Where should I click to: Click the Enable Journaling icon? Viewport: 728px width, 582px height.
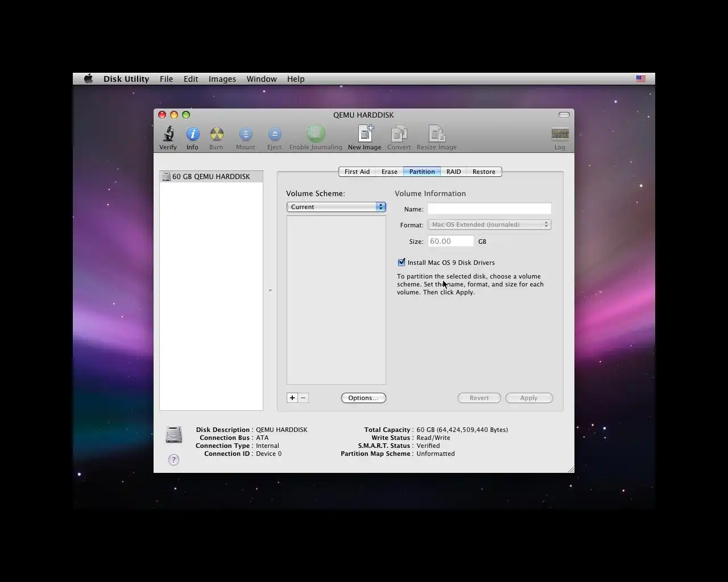coord(316,134)
